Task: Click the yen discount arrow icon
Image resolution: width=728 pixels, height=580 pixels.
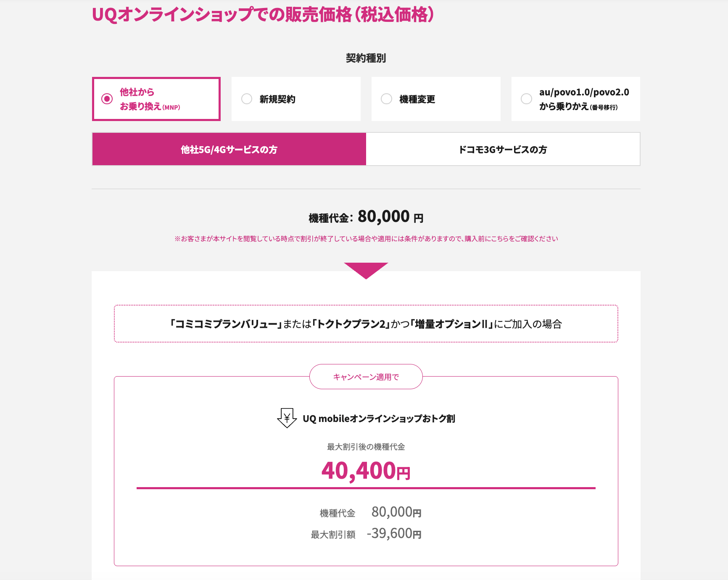Action: click(x=287, y=418)
